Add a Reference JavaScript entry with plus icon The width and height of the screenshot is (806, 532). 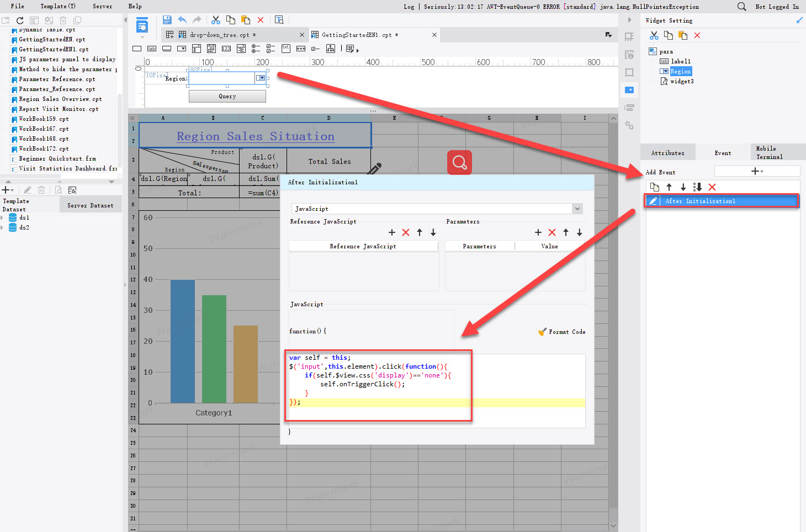(x=392, y=232)
